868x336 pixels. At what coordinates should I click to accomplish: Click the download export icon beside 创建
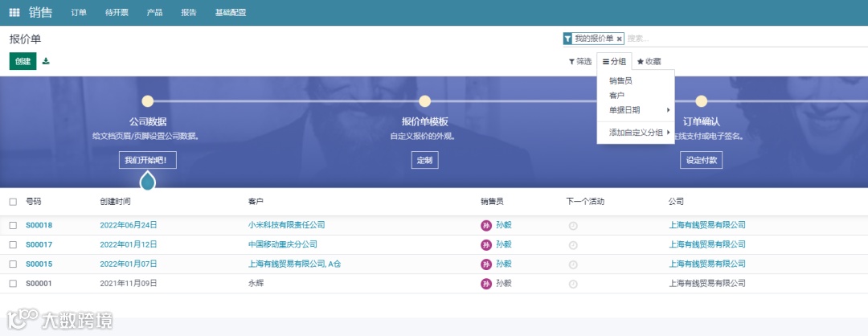tap(46, 61)
